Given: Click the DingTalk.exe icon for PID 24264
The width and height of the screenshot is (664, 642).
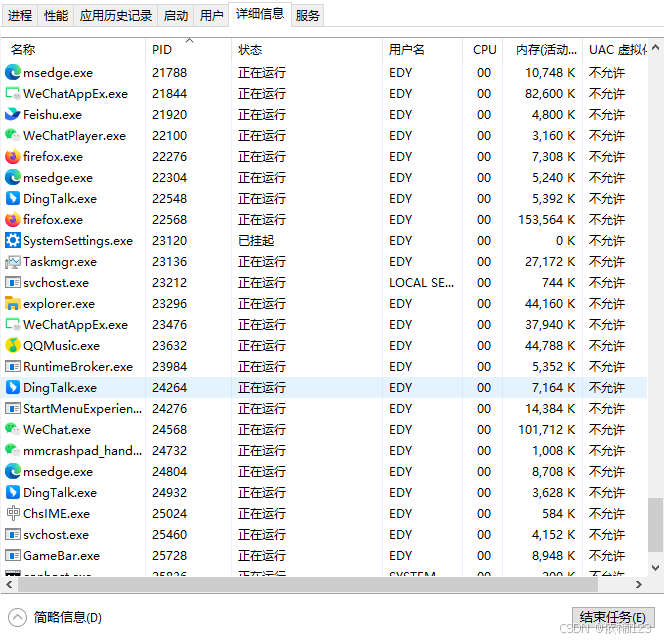Looking at the screenshot, I should [x=13, y=387].
